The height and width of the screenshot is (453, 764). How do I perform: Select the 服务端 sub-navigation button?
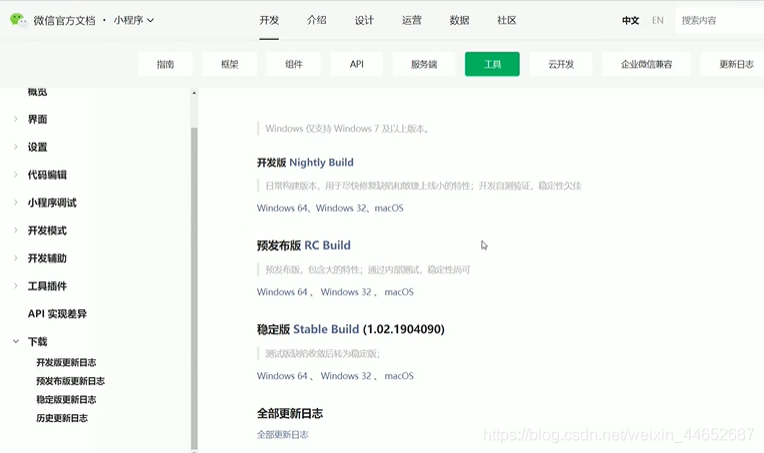424,64
